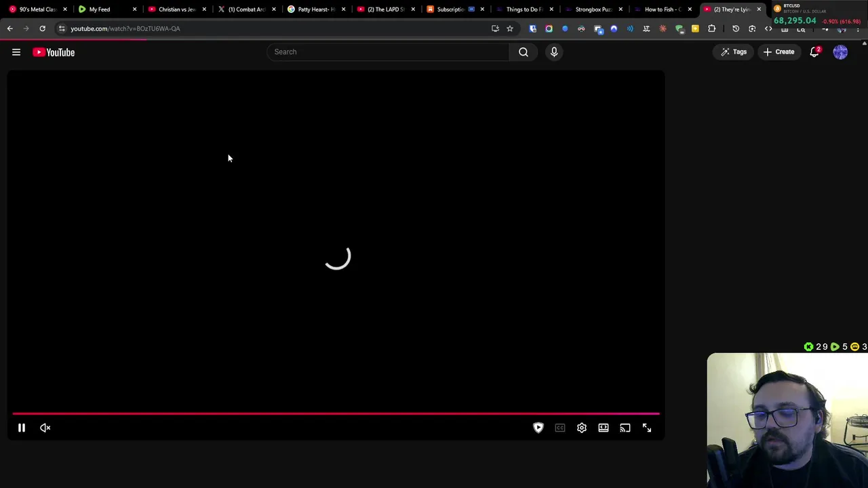
Task: Go to YouTube home via logo
Action: [54, 52]
